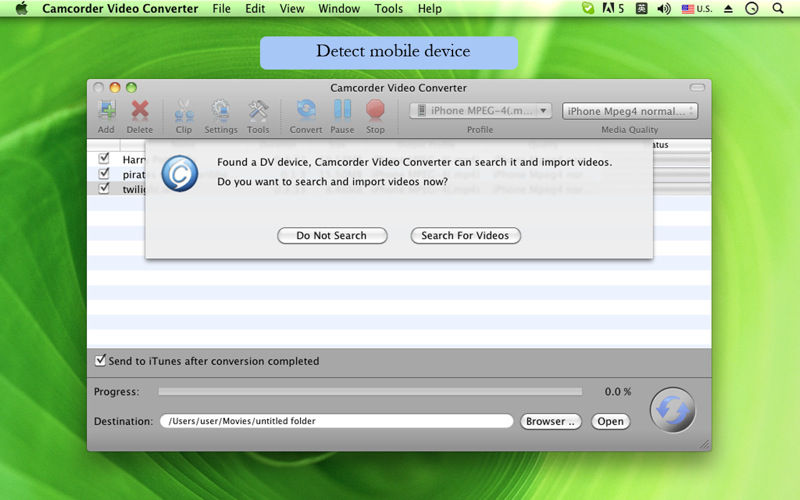Click the Do Not Search button
800x500 pixels.
(x=332, y=236)
